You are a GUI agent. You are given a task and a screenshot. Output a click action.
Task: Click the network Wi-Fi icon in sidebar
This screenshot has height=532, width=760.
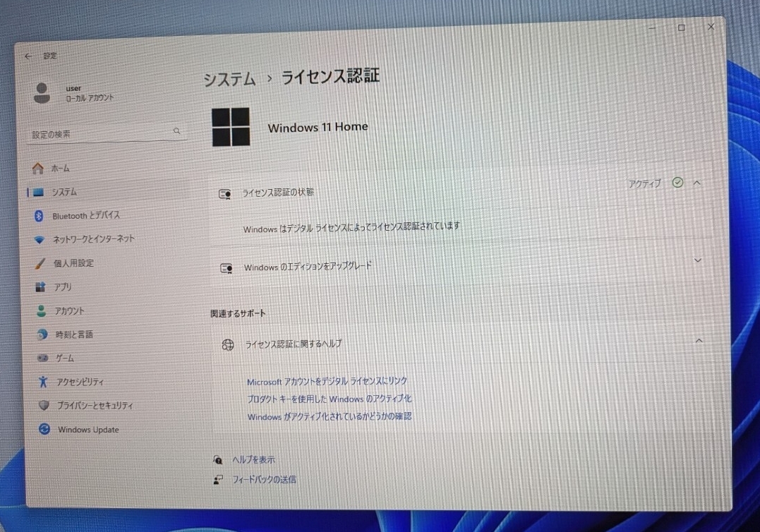tap(40, 239)
